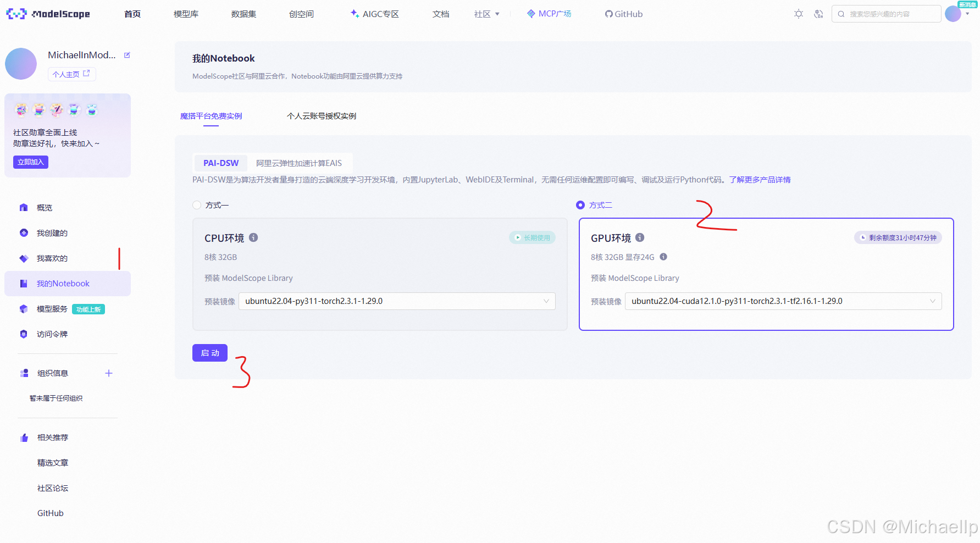Open GitHub link in the sidebar
Screen dimensions: 980x543
(51, 513)
